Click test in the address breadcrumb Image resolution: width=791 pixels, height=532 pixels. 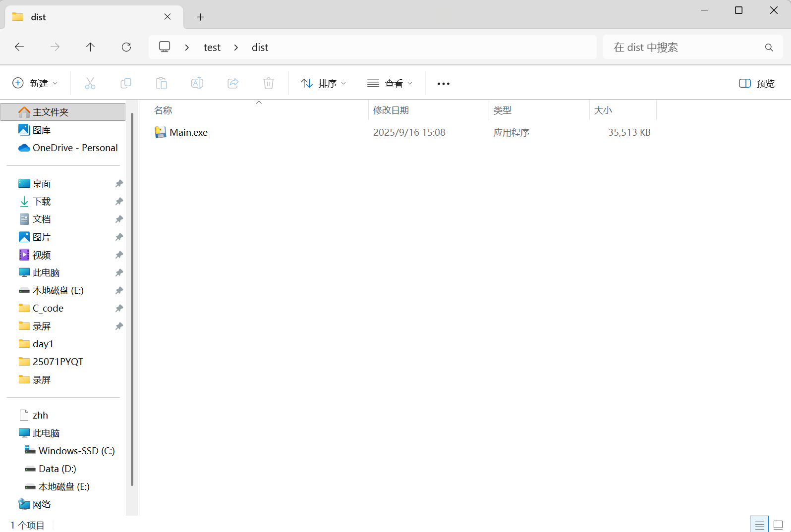point(212,48)
